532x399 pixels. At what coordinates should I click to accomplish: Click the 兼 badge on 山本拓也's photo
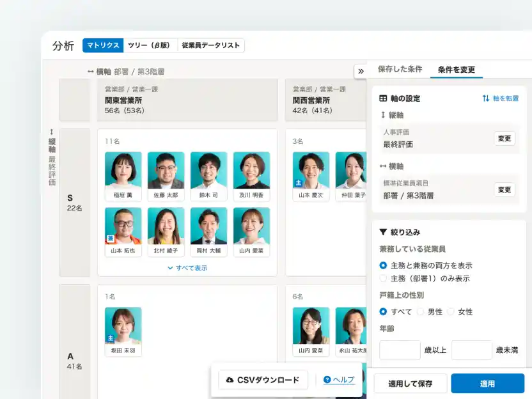[111, 239]
